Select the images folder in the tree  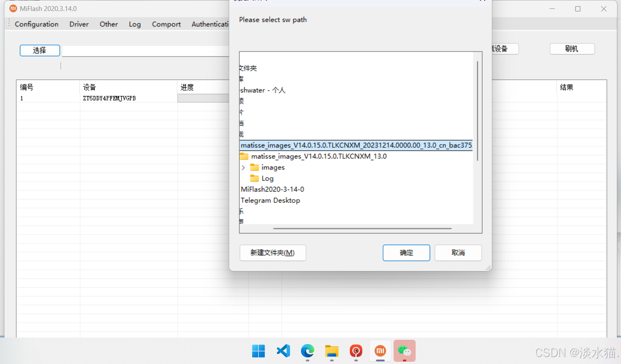(273, 167)
